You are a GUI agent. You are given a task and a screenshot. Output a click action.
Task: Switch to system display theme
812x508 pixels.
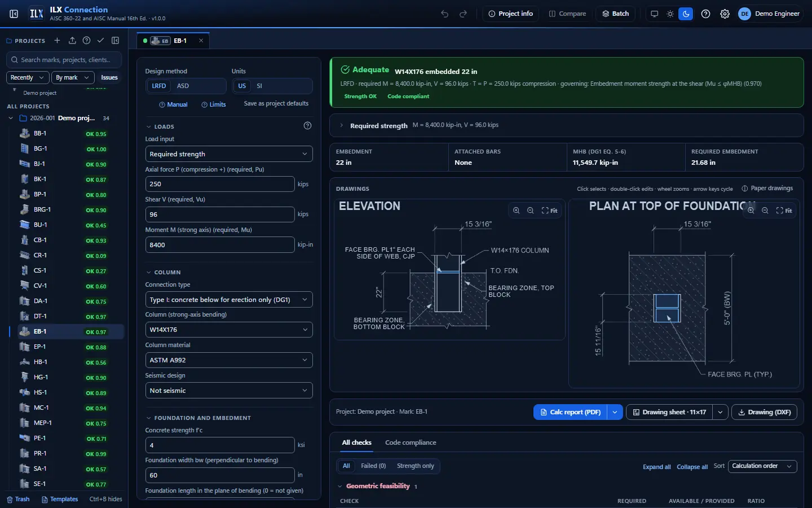click(654, 14)
